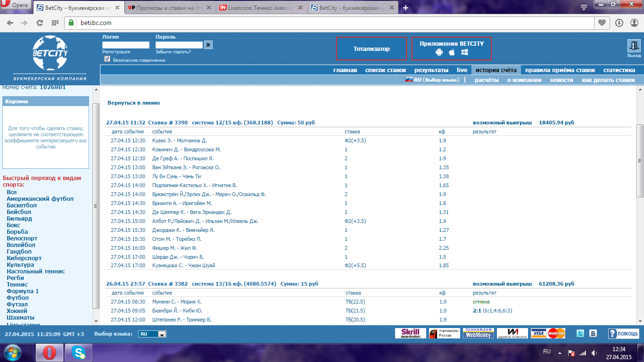Viewport: 644px width, 362px height.
Task: Open the статистика menu item
Action: pos(619,70)
